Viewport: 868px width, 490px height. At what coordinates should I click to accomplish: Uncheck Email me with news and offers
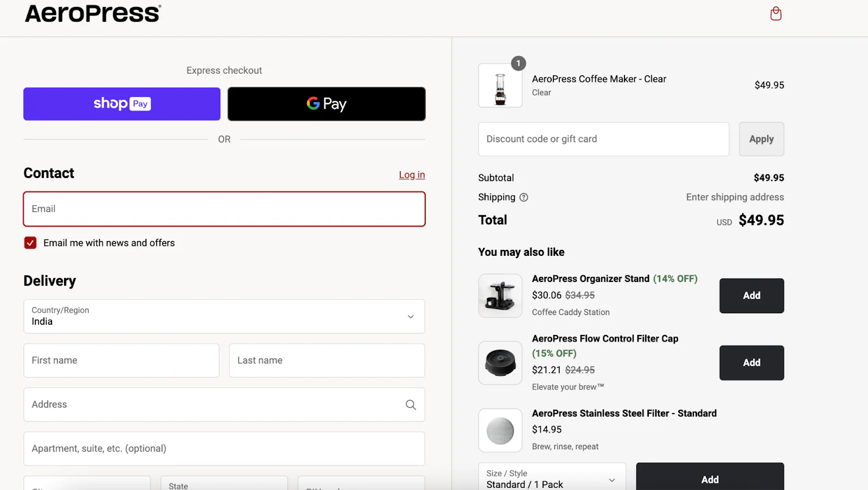point(30,243)
